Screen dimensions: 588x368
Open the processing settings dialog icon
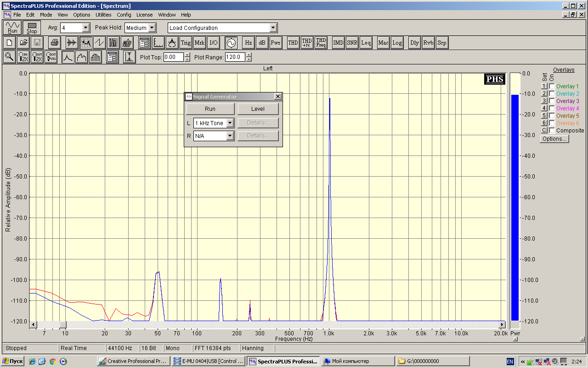tap(145, 43)
